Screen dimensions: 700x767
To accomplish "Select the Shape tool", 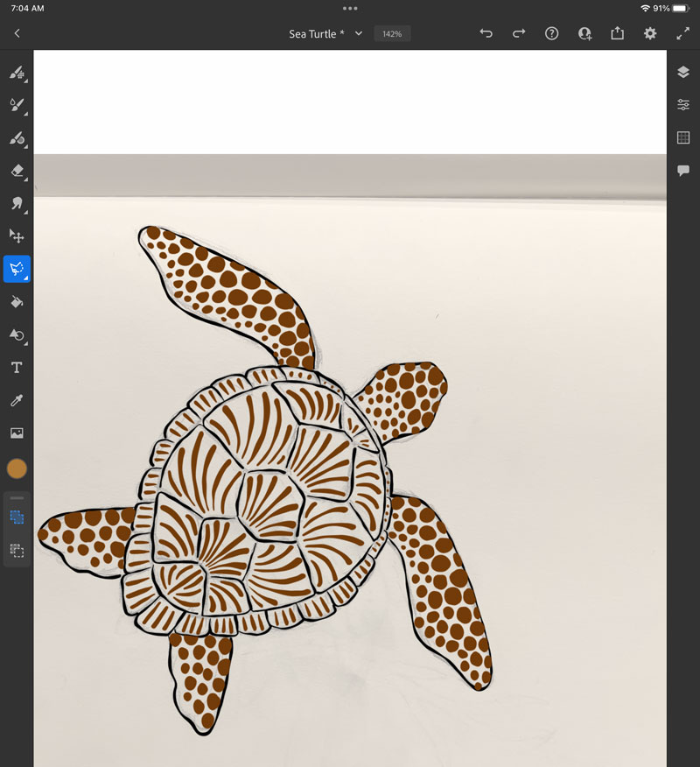I will click(17, 334).
